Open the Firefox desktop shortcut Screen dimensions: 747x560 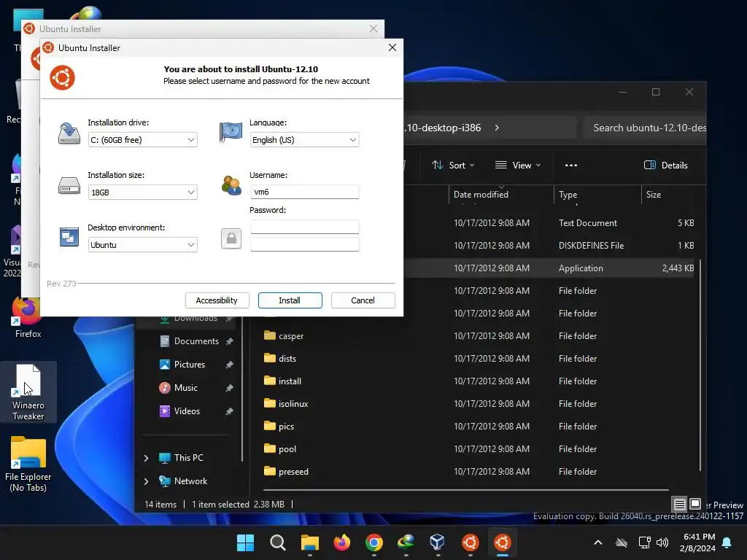(x=28, y=316)
